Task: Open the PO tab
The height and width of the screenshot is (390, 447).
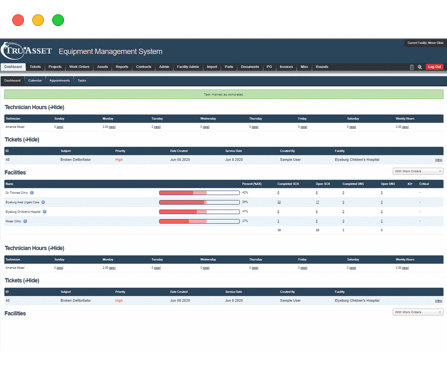Action: click(x=269, y=67)
